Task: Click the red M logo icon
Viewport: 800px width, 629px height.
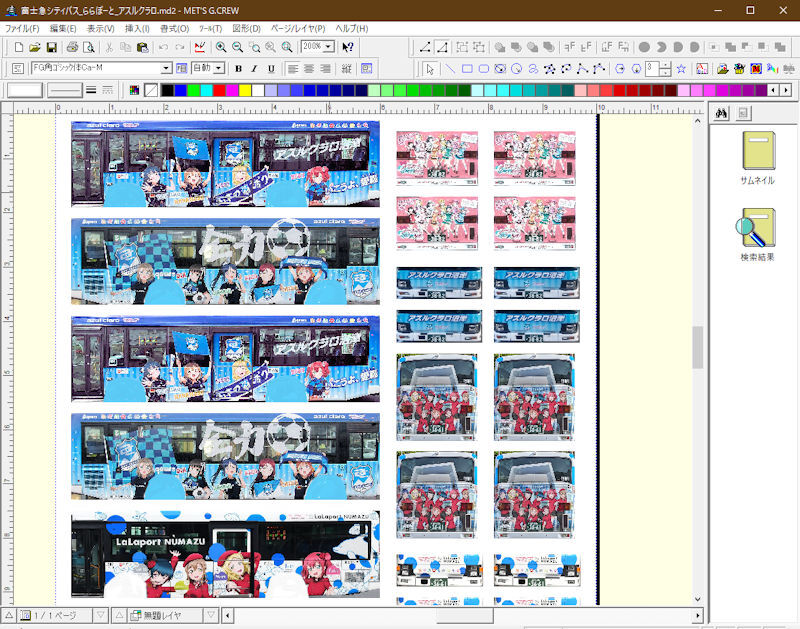Action: (x=756, y=69)
